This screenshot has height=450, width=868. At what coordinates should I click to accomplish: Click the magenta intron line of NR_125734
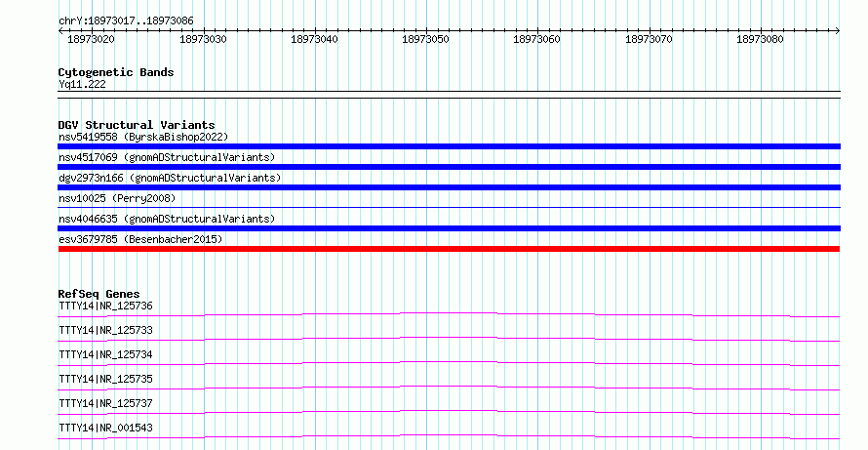click(449, 362)
